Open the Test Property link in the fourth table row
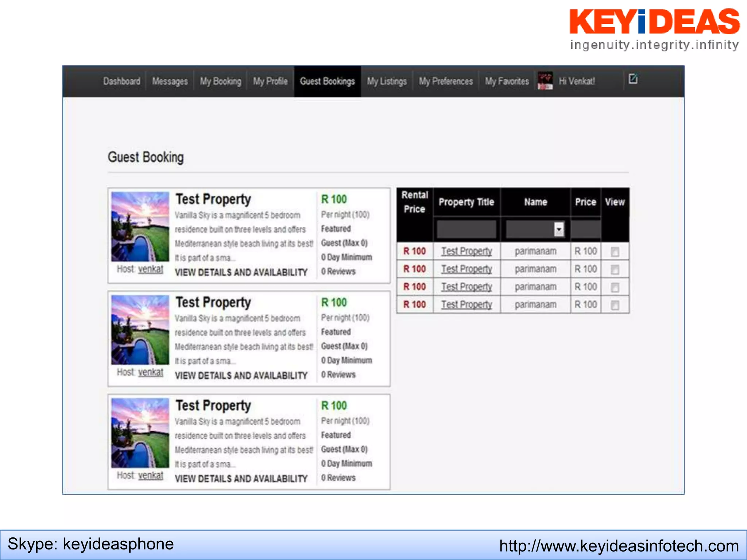The width and height of the screenshot is (747, 560). (x=467, y=304)
